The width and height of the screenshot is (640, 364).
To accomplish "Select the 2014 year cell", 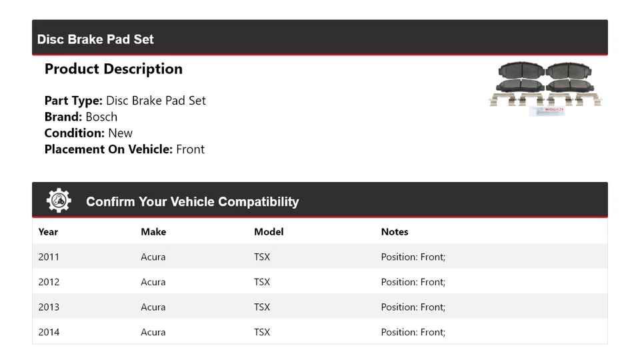I will pos(49,332).
